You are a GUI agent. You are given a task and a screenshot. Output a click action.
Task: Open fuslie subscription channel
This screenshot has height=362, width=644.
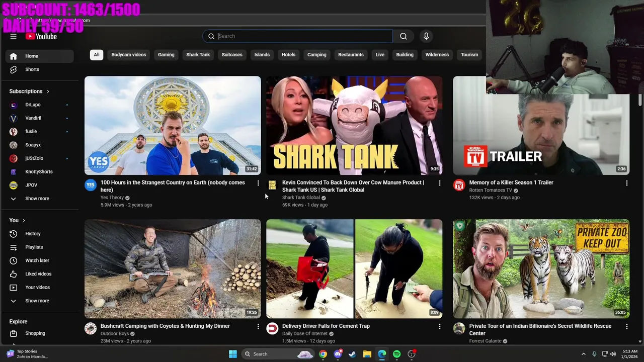coord(39,131)
